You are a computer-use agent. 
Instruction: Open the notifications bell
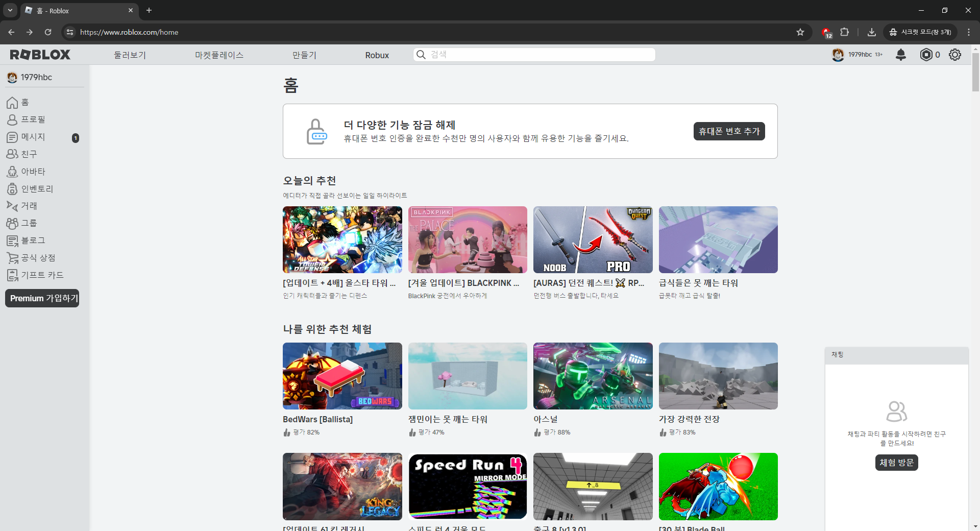(x=901, y=55)
